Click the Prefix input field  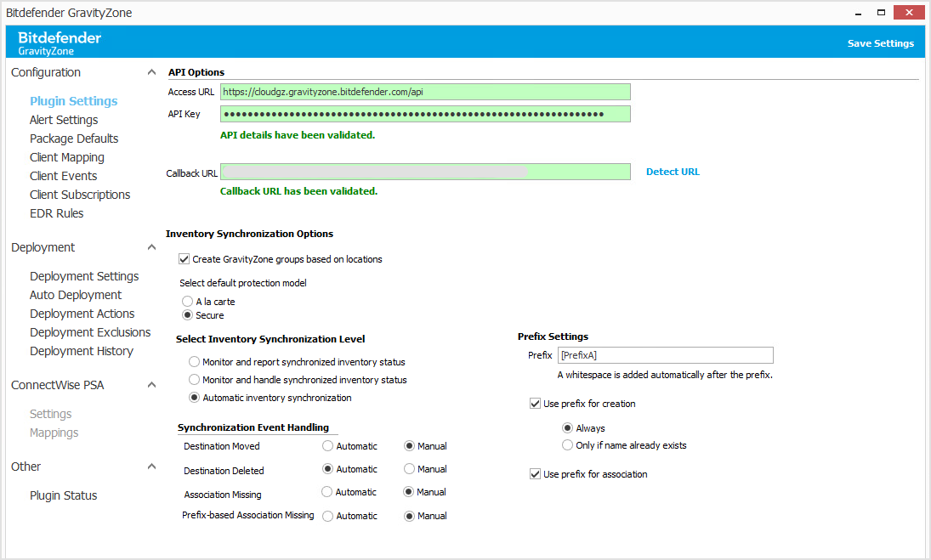pos(665,355)
